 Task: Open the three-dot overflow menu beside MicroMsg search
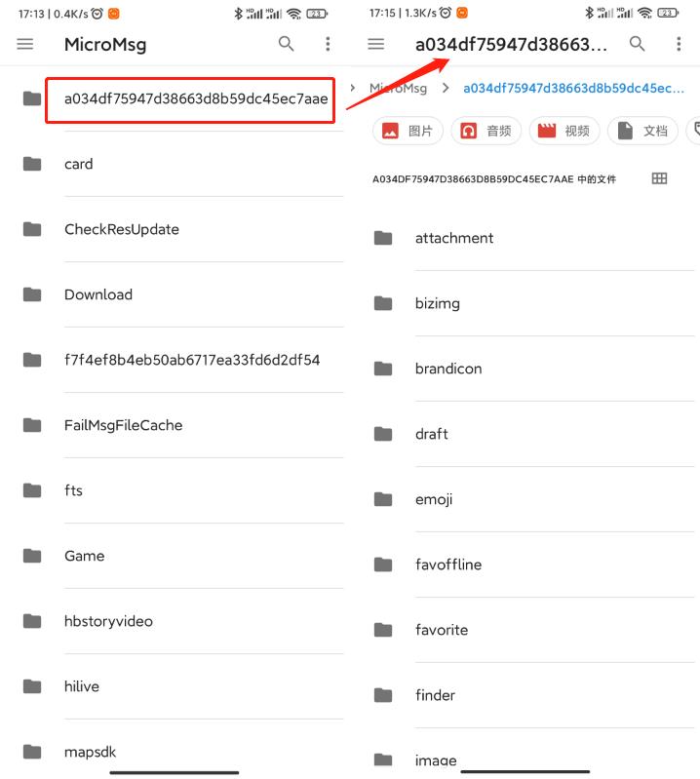click(328, 44)
